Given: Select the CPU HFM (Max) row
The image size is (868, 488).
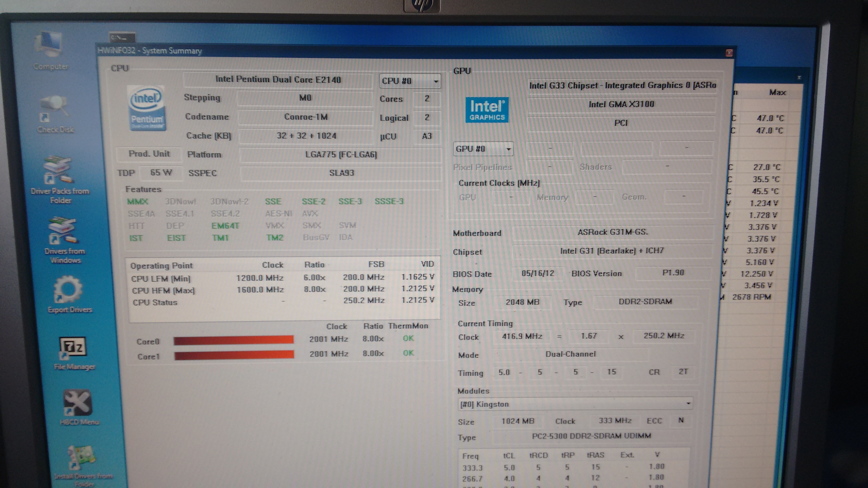Looking at the screenshot, I should [282, 290].
